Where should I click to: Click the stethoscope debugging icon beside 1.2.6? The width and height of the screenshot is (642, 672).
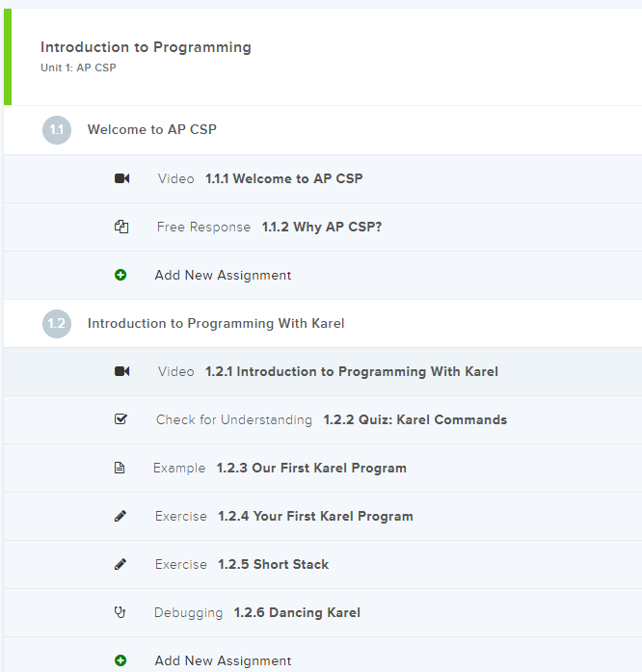[120, 612]
